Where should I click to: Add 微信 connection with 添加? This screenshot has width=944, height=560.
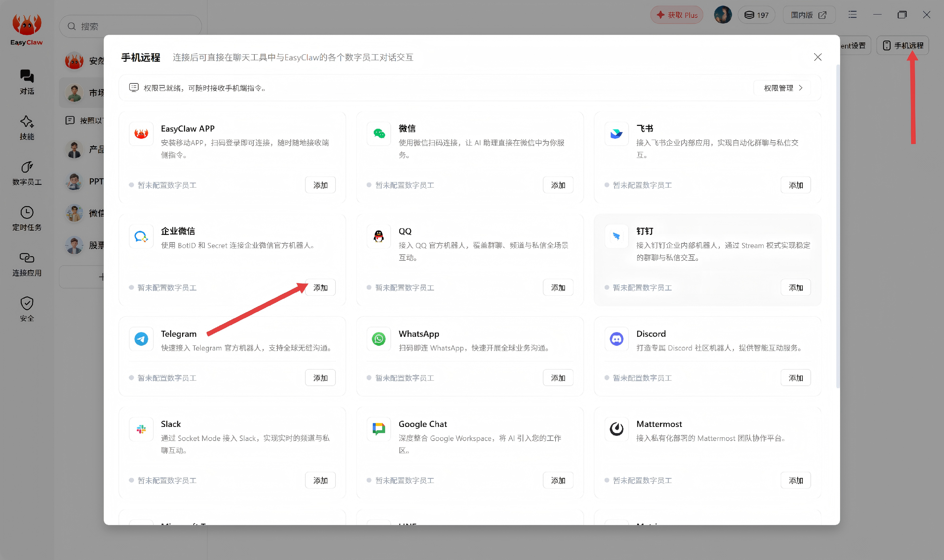pyautogui.click(x=558, y=185)
